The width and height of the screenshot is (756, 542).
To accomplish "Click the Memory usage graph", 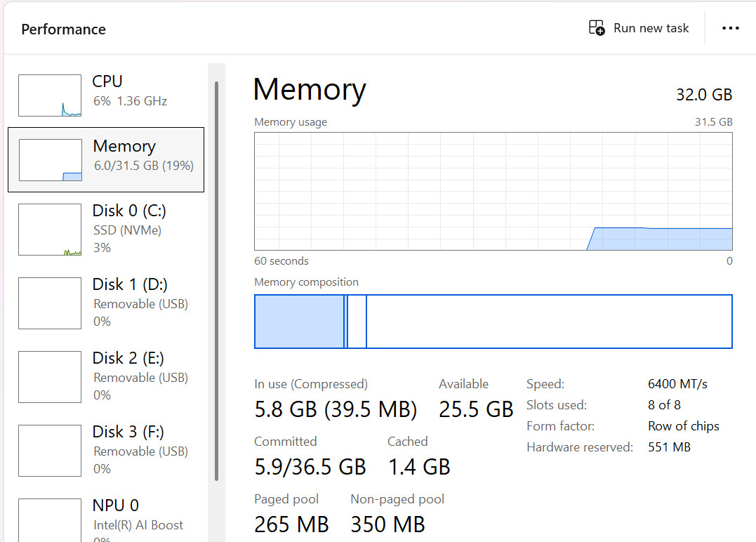I will (493, 192).
